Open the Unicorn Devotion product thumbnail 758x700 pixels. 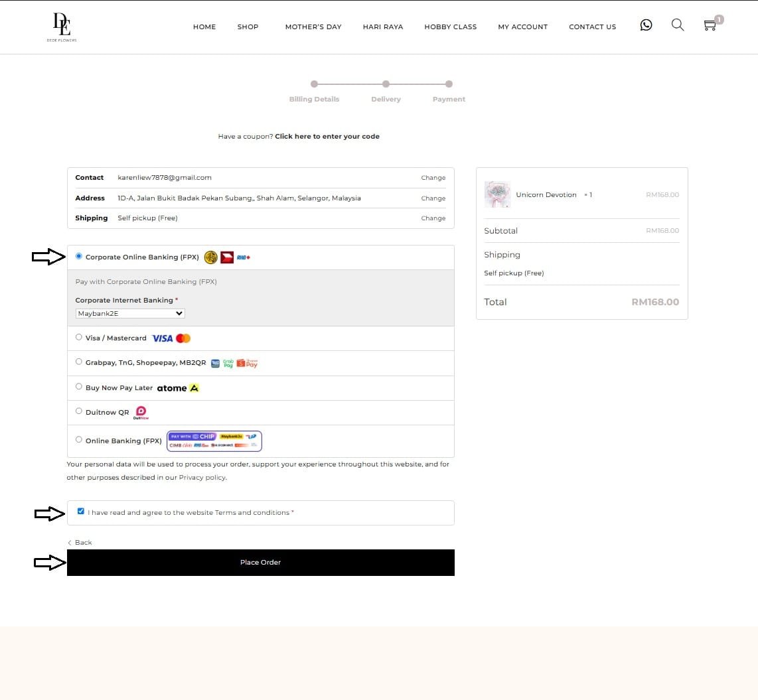(497, 194)
